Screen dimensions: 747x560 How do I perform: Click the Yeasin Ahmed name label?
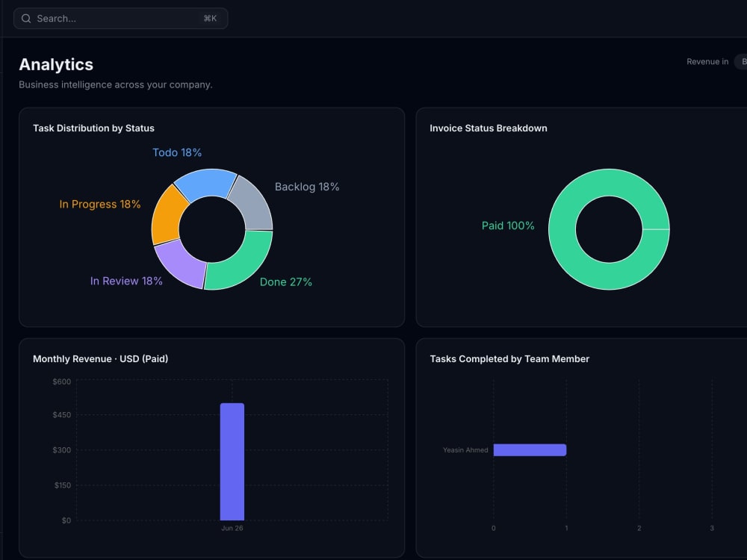click(465, 450)
